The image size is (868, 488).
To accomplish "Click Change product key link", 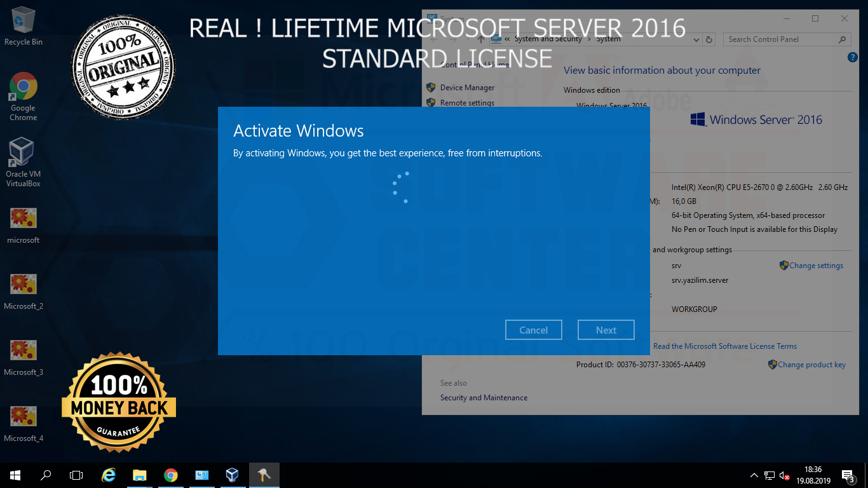I will (x=811, y=365).
